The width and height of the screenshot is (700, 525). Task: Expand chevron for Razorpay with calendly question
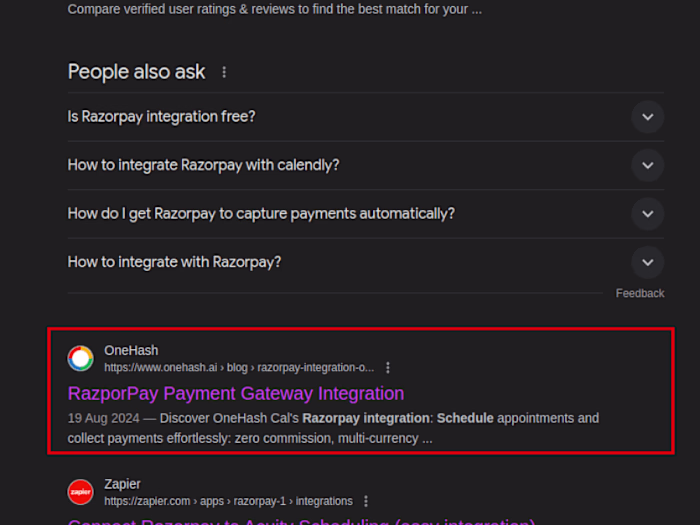(647, 165)
